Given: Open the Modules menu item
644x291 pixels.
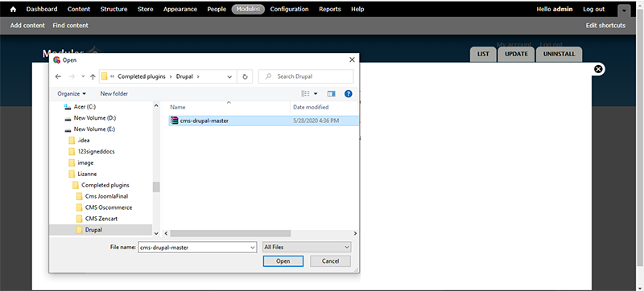Looking at the screenshot, I should tap(248, 9).
